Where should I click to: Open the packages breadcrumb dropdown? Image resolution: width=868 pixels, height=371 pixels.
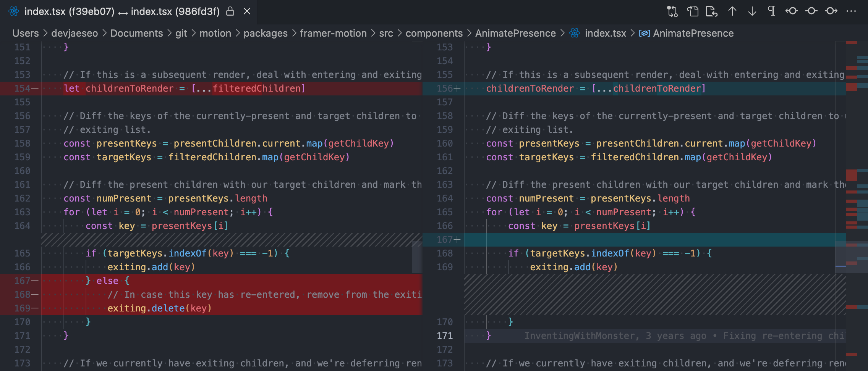266,33
